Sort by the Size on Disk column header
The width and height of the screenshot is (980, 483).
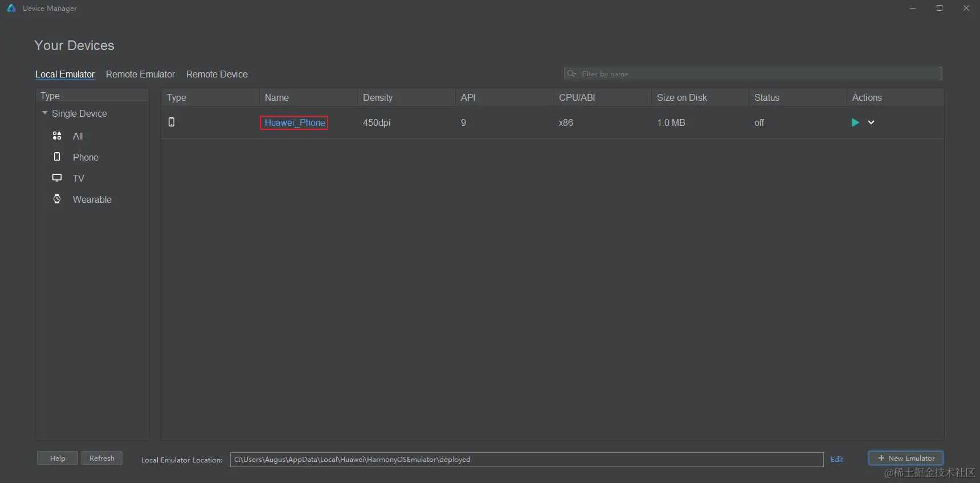tap(700, 97)
